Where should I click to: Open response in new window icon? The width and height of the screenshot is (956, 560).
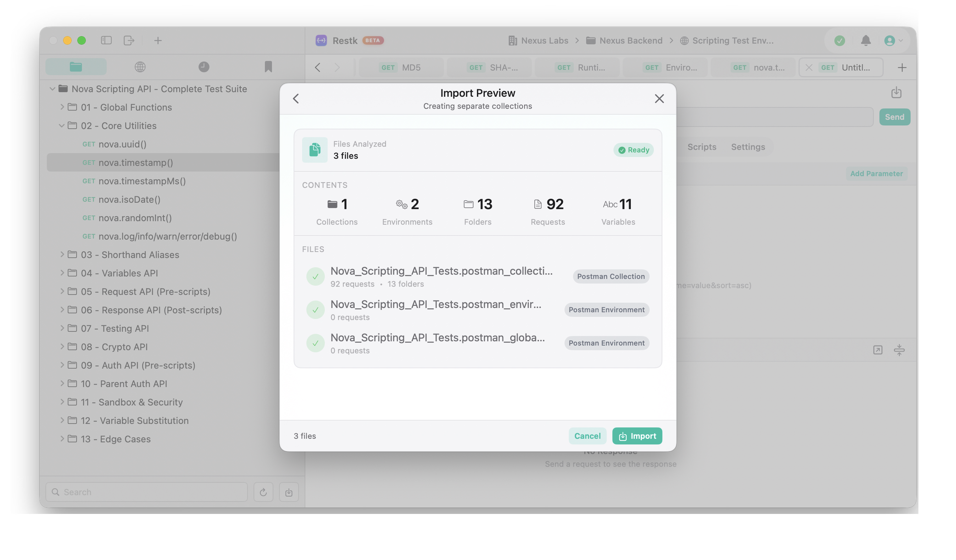pyautogui.click(x=878, y=349)
